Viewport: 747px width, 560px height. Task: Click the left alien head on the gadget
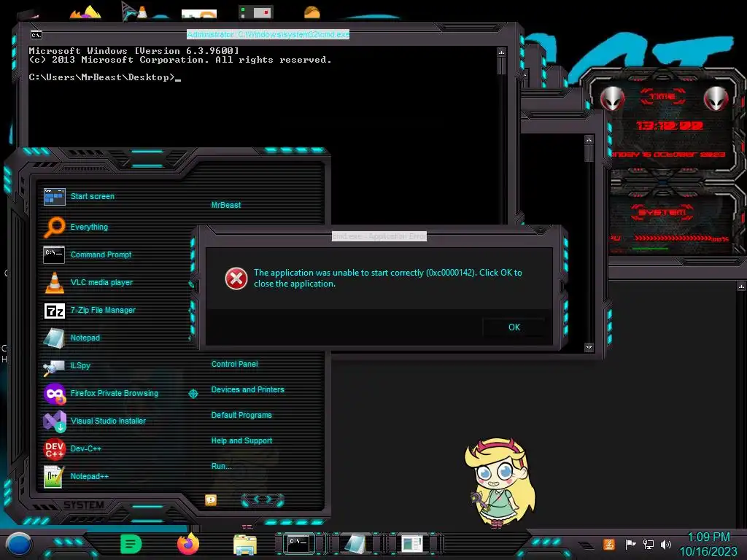pos(612,98)
